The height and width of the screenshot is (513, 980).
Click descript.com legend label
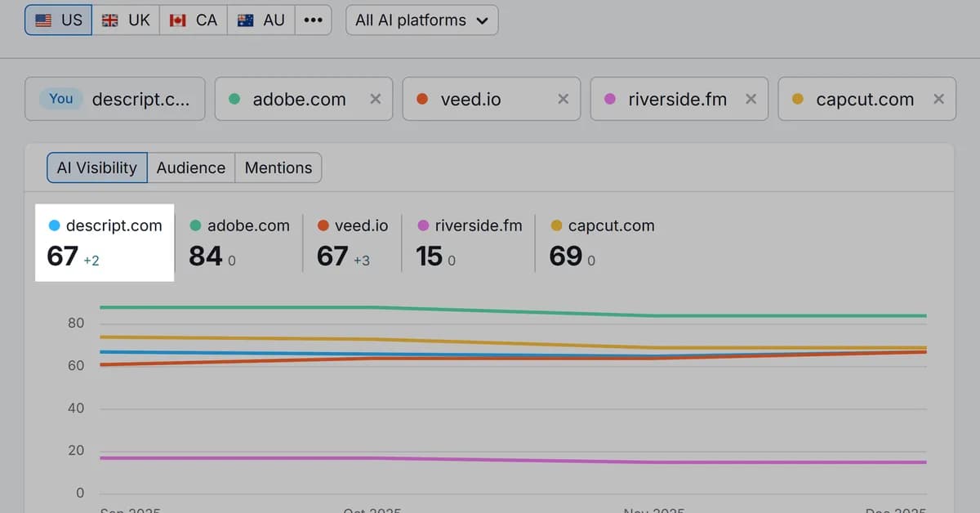coord(114,225)
